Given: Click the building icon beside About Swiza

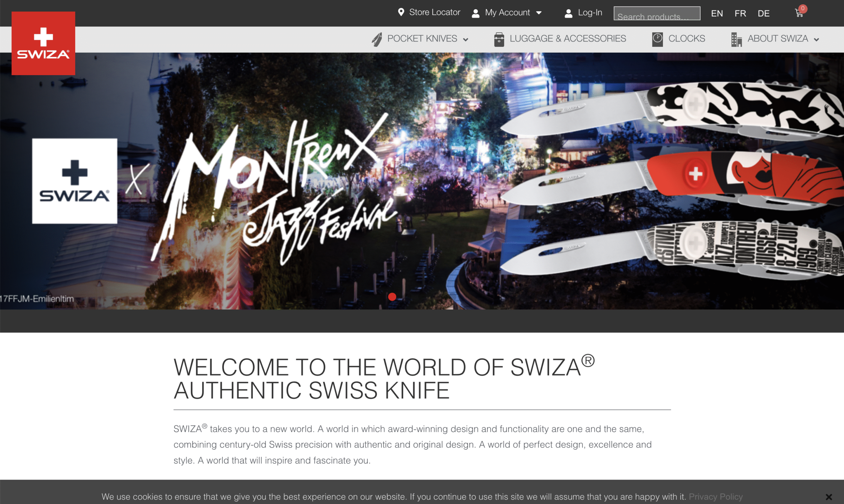Looking at the screenshot, I should (736, 40).
